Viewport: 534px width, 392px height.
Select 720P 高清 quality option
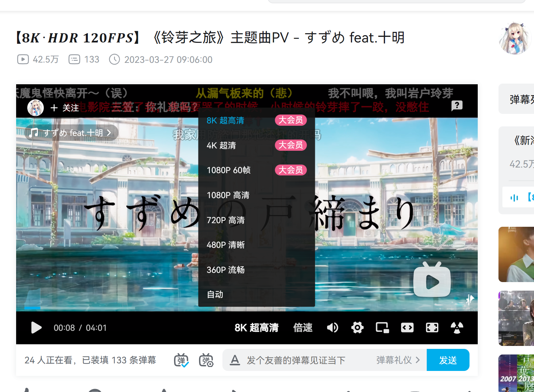click(x=257, y=220)
